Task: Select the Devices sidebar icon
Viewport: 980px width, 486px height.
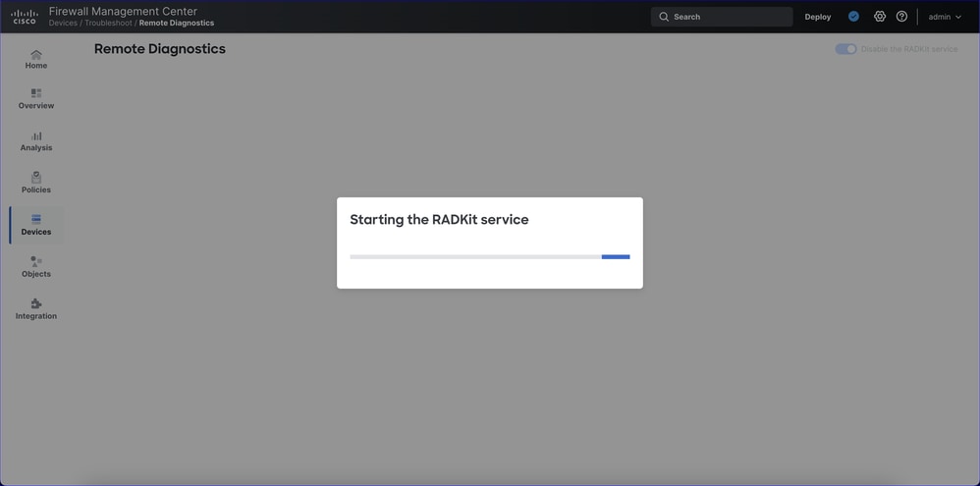Action: point(36,219)
